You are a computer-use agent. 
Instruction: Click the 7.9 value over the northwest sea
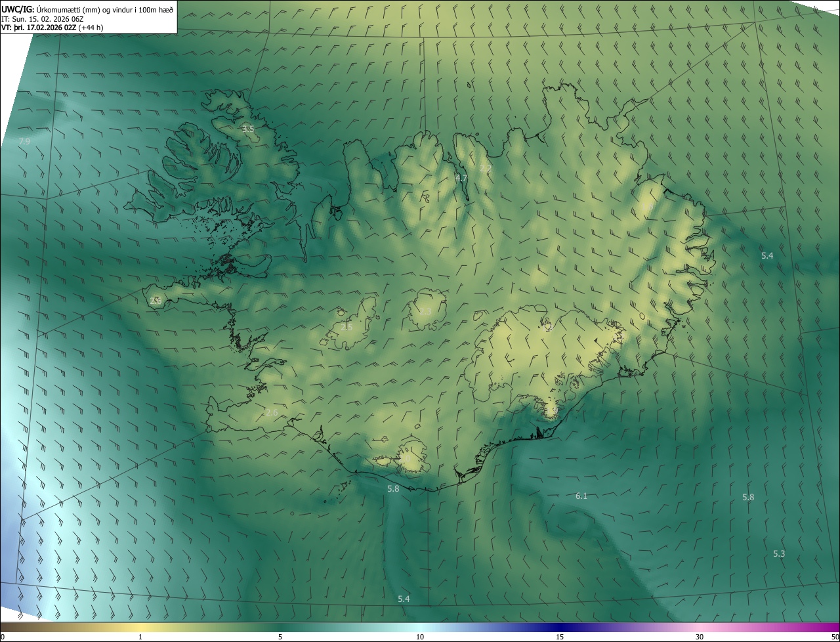tap(24, 142)
